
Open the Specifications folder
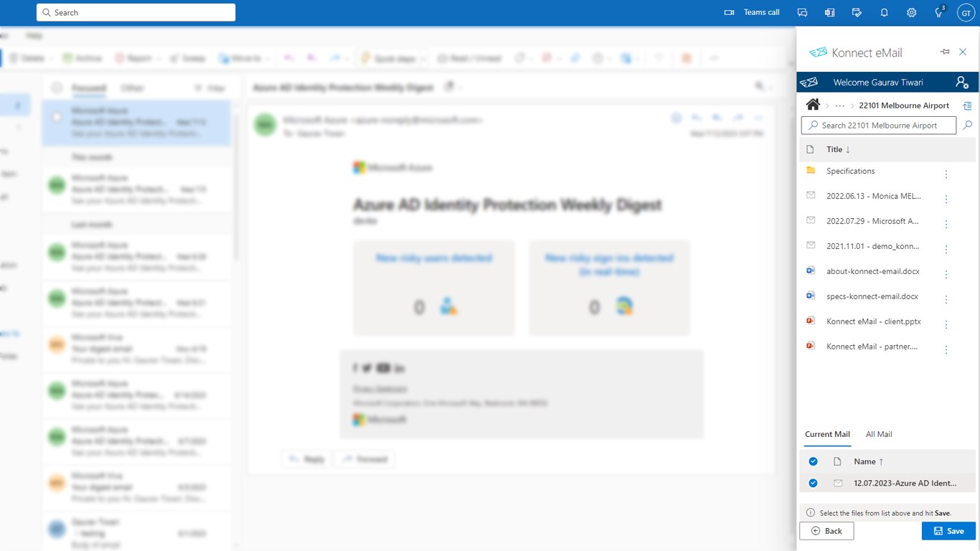pyautogui.click(x=851, y=171)
